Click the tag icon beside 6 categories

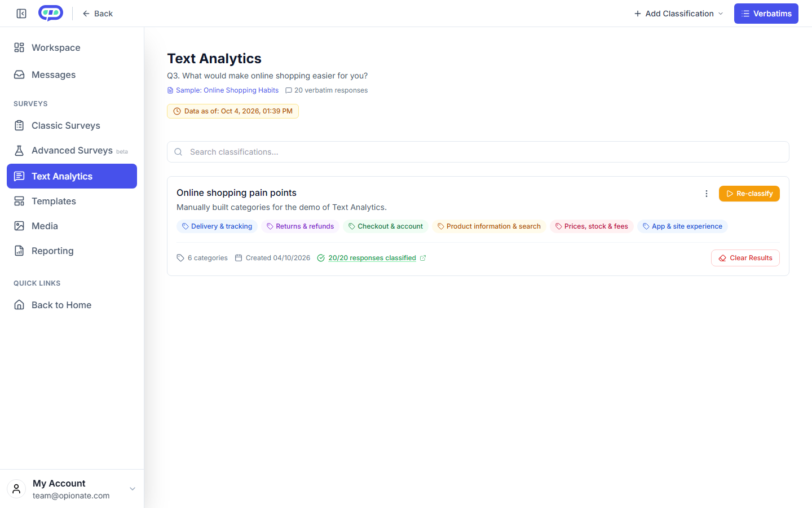click(180, 258)
